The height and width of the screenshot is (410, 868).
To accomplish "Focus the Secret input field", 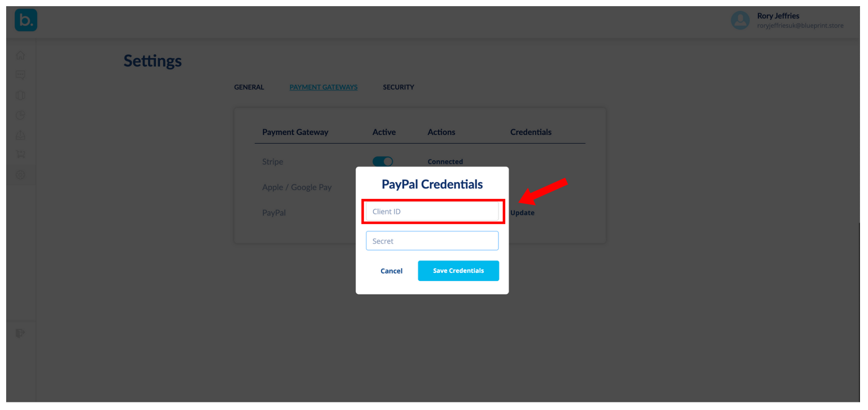I will 432,241.
